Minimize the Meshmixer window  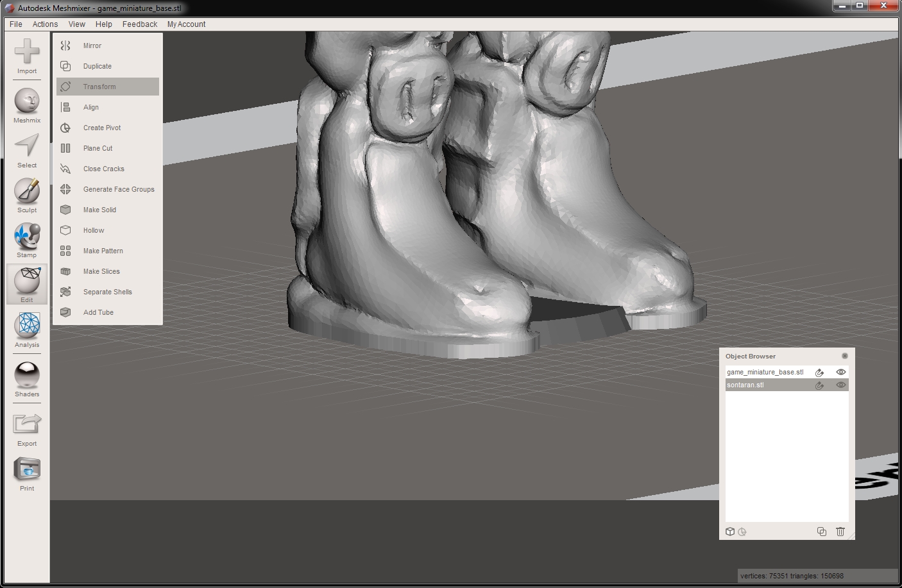tap(842, 6)
